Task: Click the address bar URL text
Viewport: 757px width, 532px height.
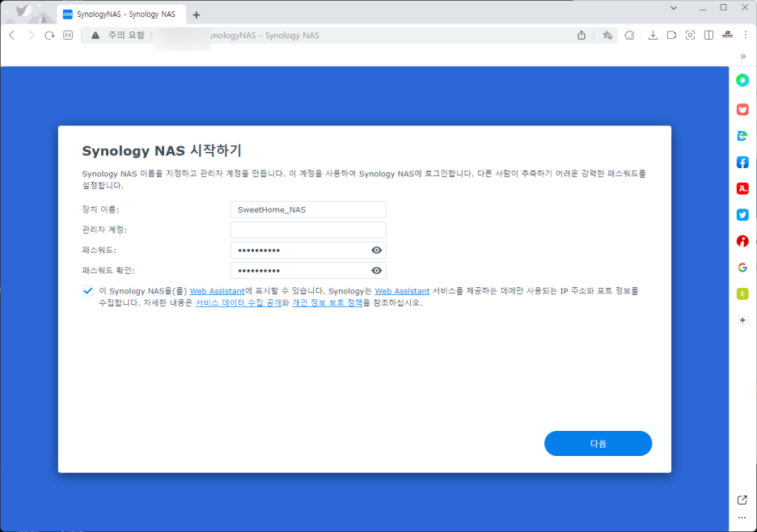Action: (x=265, y=36)
